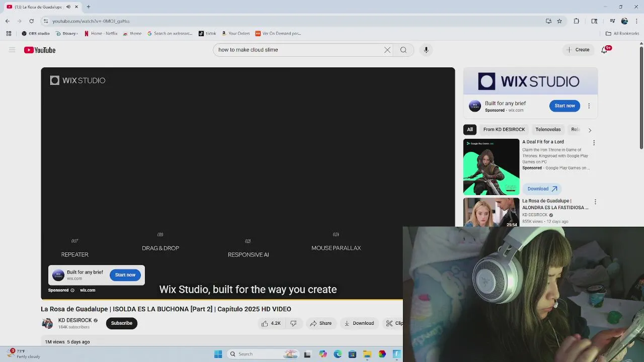The width and height of the screenshot is (644, 362).
Task: Open the All Bookmarks folder
Action: (x=622, y=34)
